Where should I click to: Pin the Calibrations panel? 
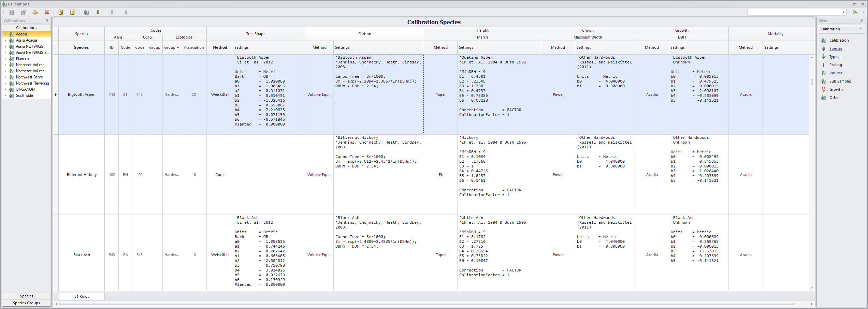coord(47,21)
